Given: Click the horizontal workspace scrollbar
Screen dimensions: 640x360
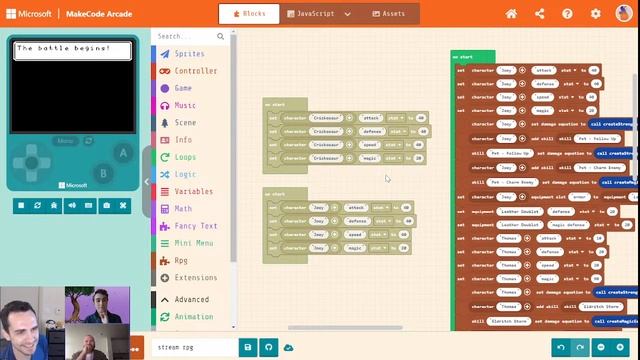Looking at the screenshot, I should tap(345, 327).
